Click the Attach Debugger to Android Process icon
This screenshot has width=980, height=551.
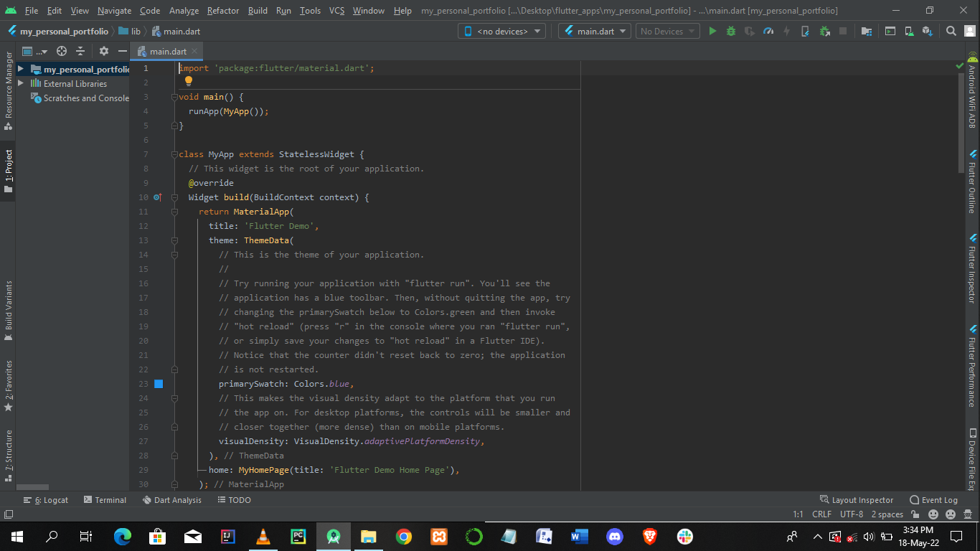coord(824,31)
